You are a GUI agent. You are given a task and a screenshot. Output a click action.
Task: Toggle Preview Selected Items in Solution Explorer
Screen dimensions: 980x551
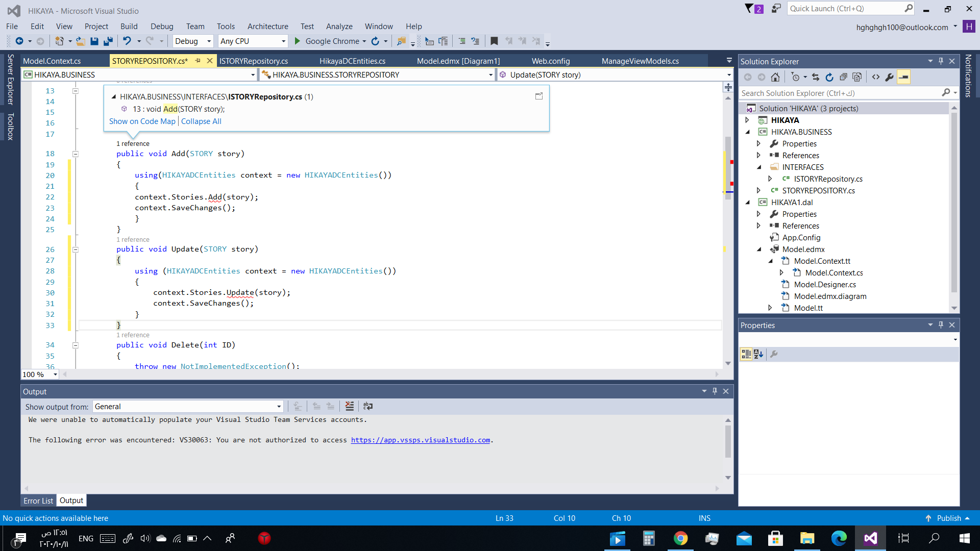[x=903, y=77]
